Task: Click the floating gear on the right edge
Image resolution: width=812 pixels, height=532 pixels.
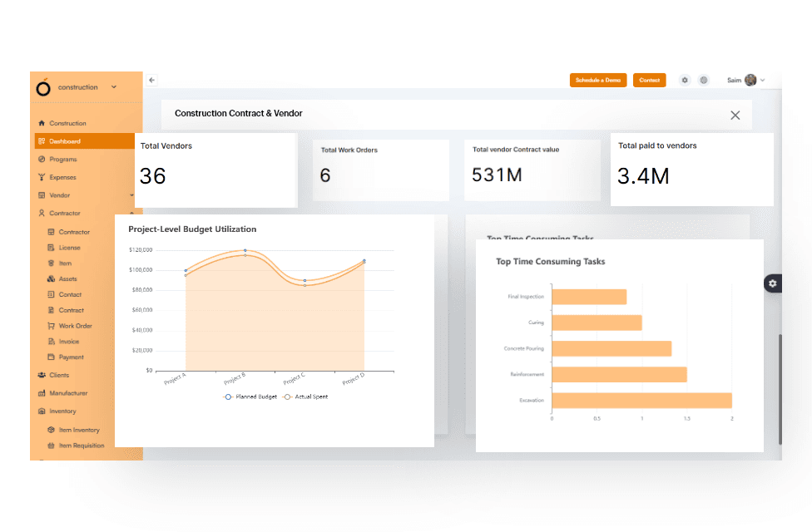Action: coord(773,283)
